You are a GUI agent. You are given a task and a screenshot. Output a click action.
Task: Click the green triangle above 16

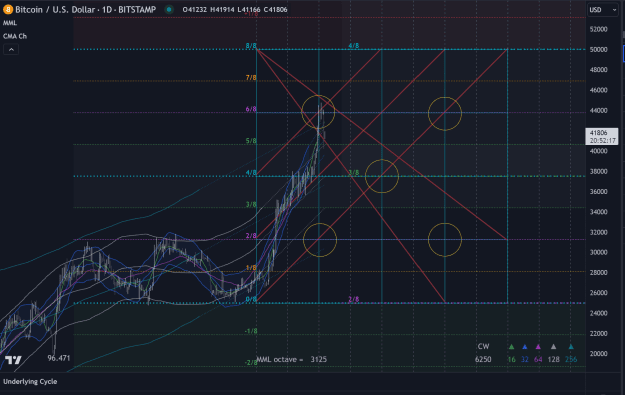(511, 346)
